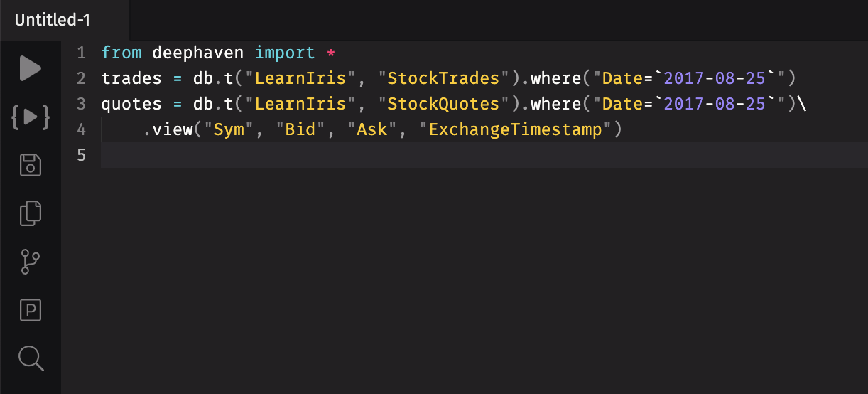Click line number 2 in the gutter
The width and height of the screenshot is (868, 394).
80,78
